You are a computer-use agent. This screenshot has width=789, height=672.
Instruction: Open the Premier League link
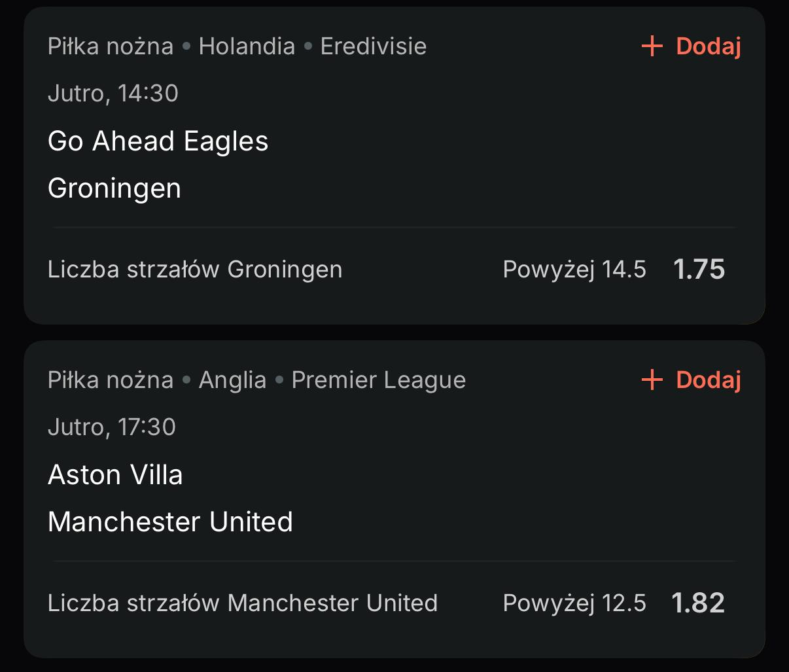pos(378,380)
